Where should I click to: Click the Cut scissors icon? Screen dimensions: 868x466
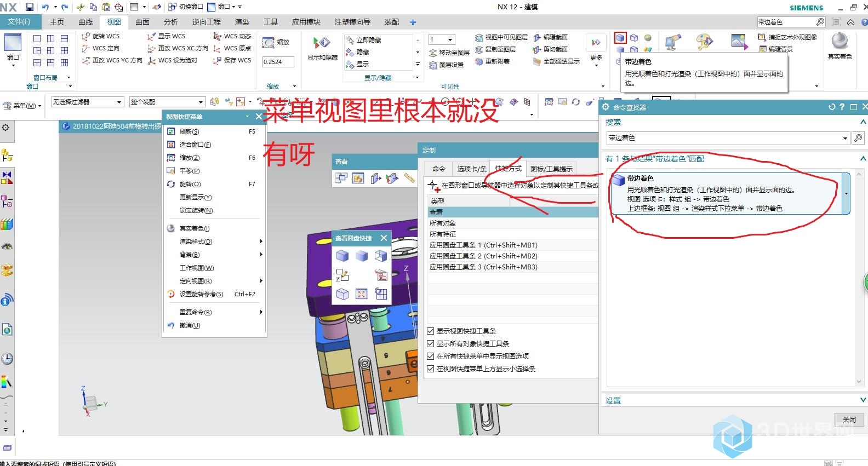pyautogui.click(x=81, y=7)
